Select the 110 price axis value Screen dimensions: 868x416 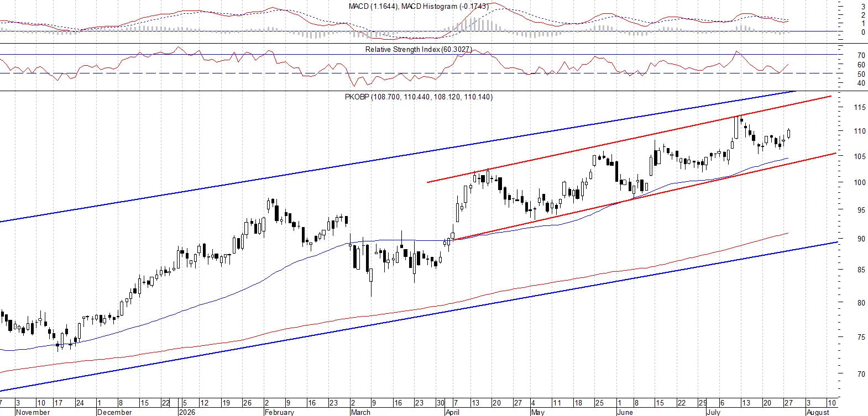[x=860, y=131]
